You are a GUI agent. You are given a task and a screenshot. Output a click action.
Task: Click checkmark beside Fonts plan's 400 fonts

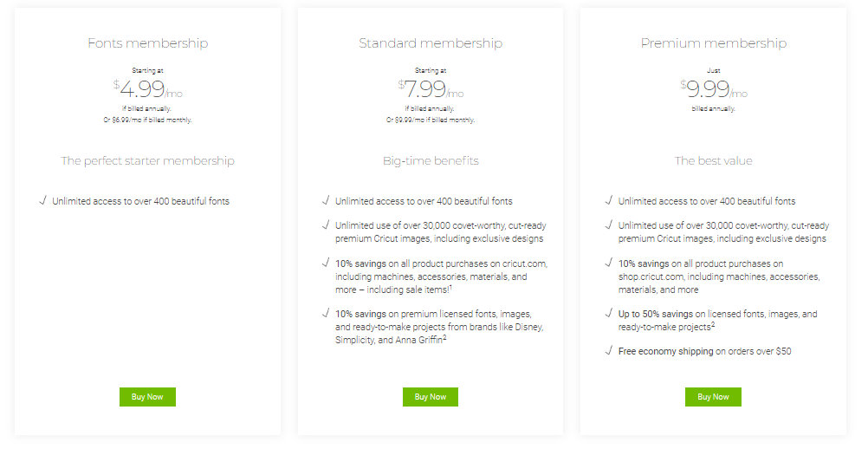(42, 200)
